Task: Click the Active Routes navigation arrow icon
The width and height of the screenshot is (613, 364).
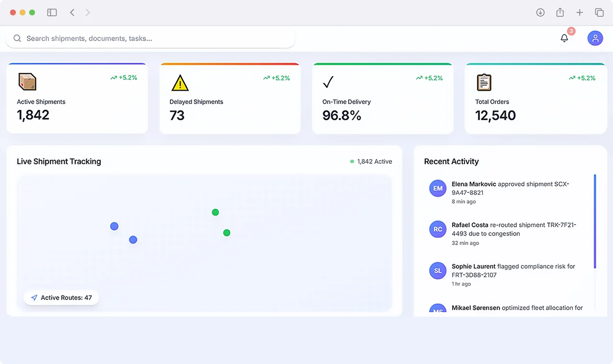Action: point(34,298)
